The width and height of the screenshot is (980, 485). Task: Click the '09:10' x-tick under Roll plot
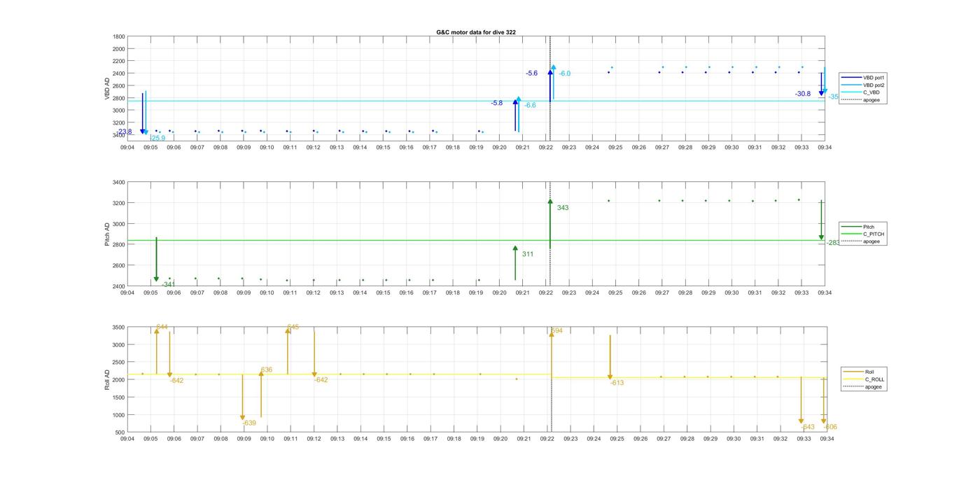coord(267,439)
